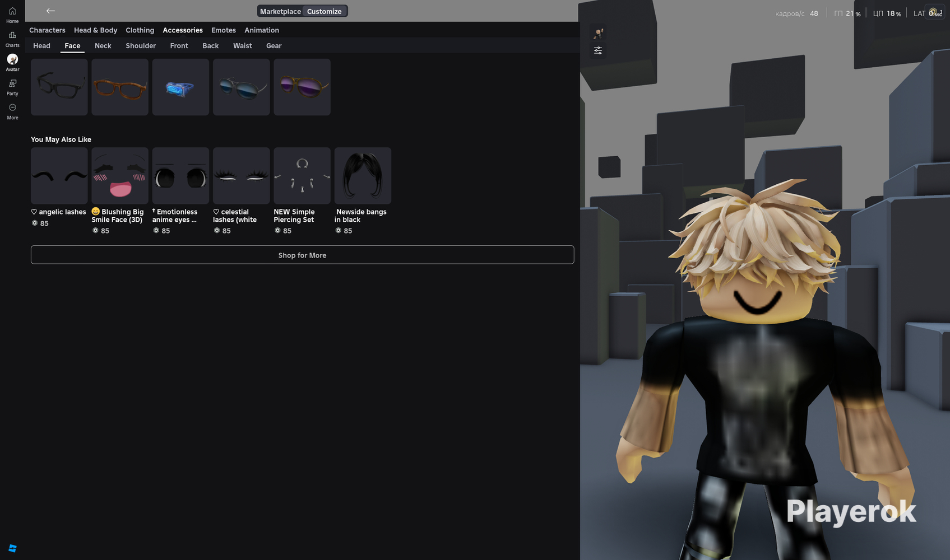The width and height of the screenshot is (950, 560).
Task: Go back with the left arrow
Action: [x=50, y=11]
